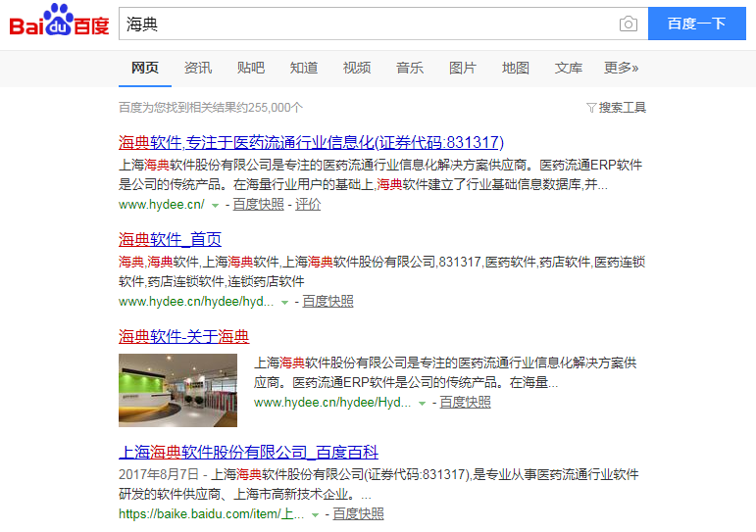Screen dimensions: 756x532
Task: Click the Baidu logo
Action: tap(59, 21)
